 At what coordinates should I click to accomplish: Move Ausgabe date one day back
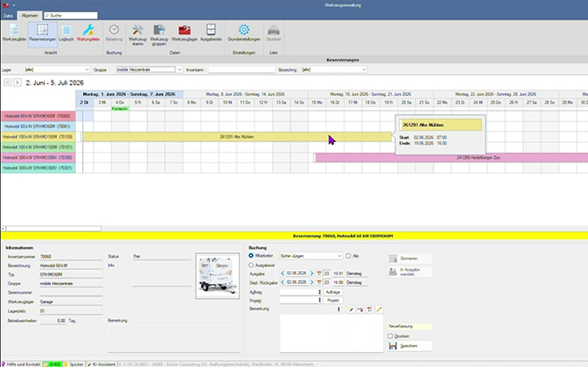click(x=283, y=273)
